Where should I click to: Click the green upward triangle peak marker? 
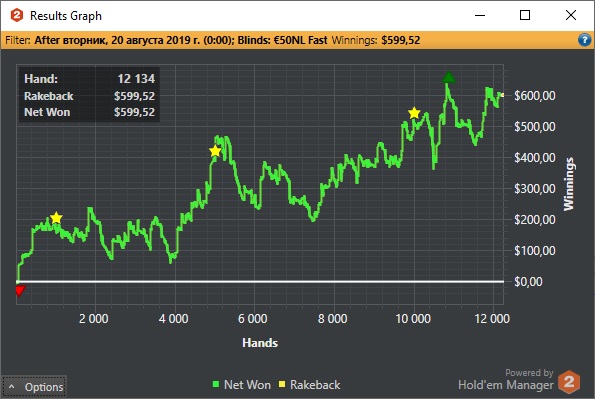tap(449, 77)
